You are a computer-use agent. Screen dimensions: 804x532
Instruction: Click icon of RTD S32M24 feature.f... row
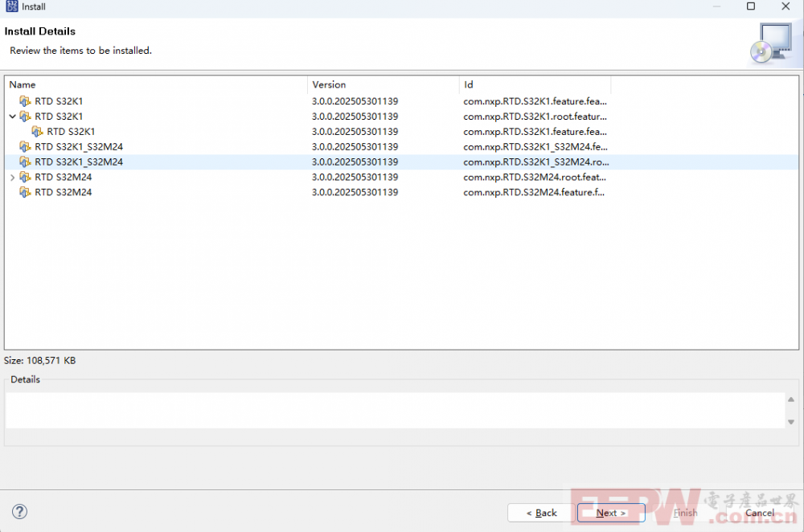pyautogui.click(x=25, y=192)
